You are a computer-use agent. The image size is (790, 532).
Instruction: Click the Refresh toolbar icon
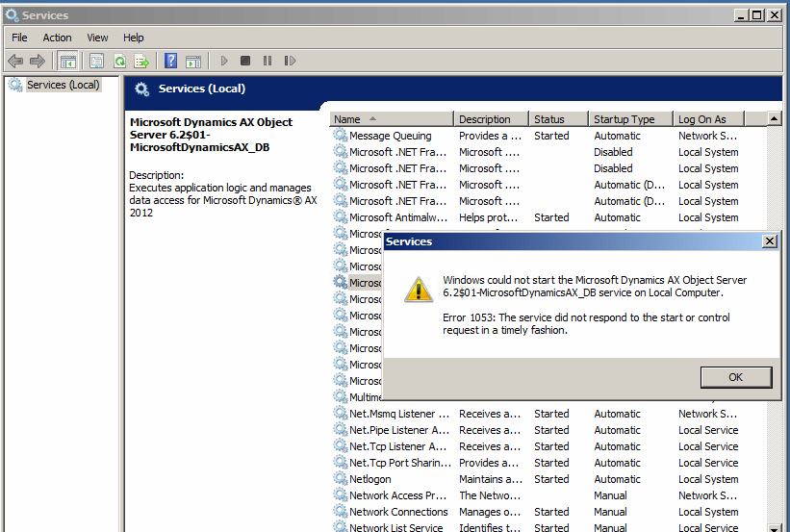tap(120, 61)
